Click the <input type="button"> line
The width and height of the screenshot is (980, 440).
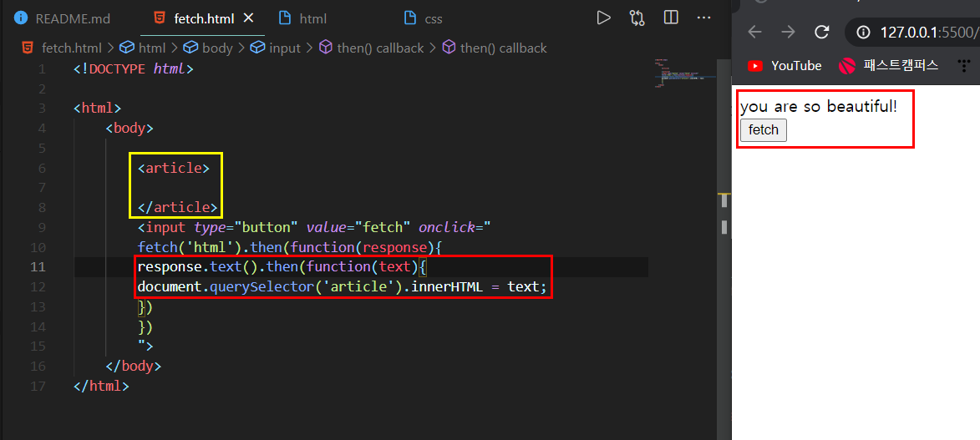314,227
